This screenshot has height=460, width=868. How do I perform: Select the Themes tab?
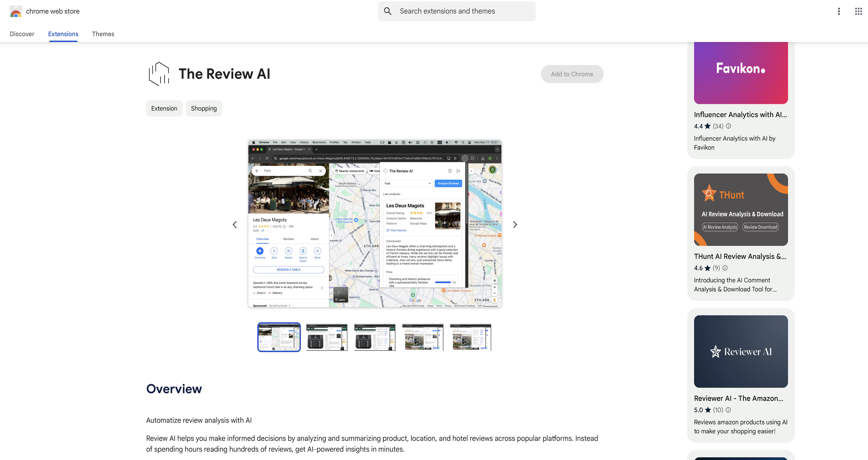(103, 33)
